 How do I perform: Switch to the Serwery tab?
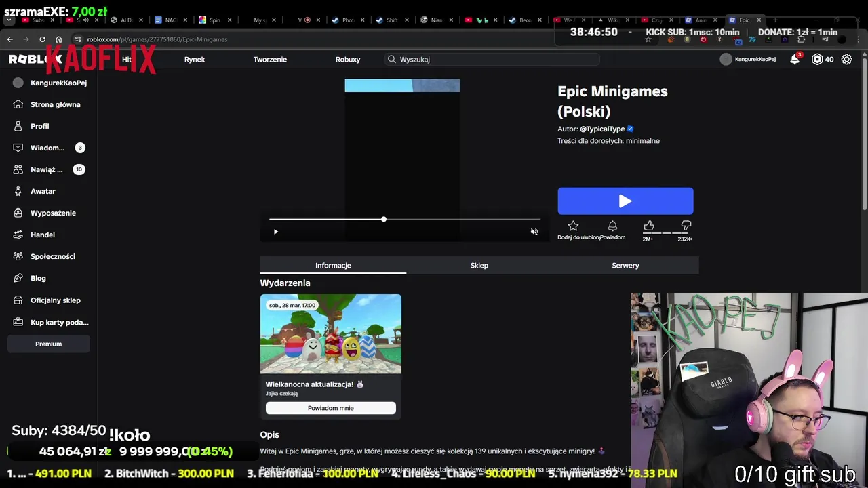(x=625, y=265)
